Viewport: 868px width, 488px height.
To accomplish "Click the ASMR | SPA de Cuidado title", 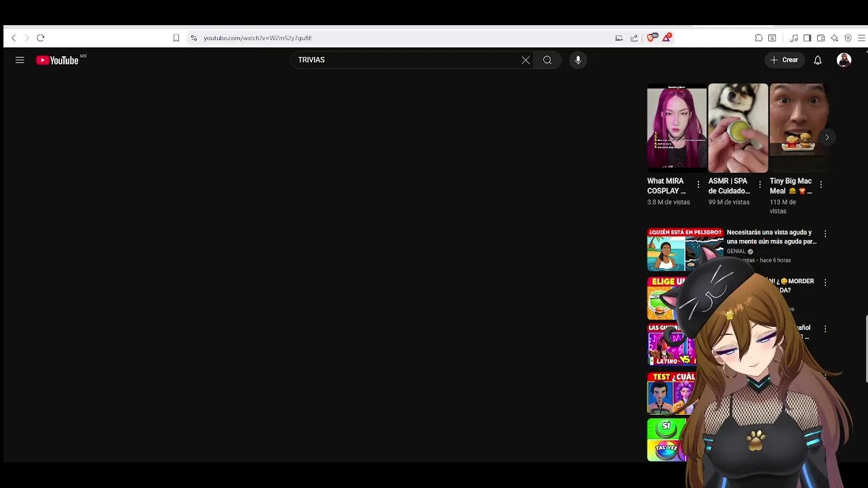I will 729,186.
